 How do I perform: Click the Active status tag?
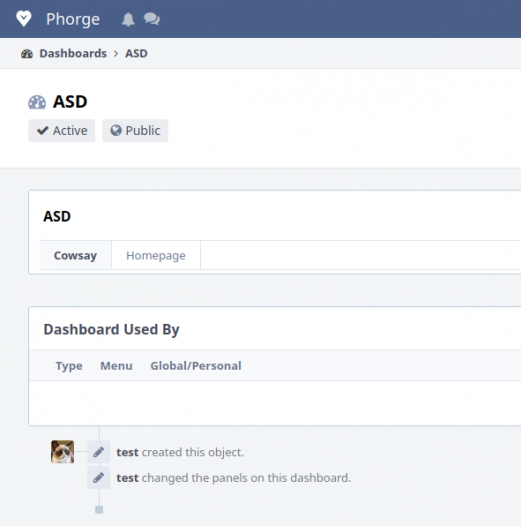(62, 130)
